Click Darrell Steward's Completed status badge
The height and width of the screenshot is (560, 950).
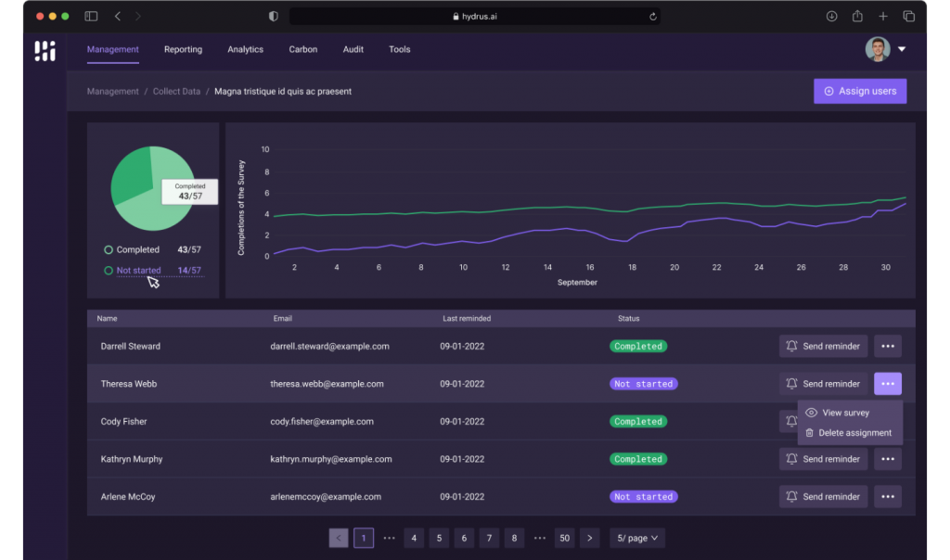pos(638,347)
